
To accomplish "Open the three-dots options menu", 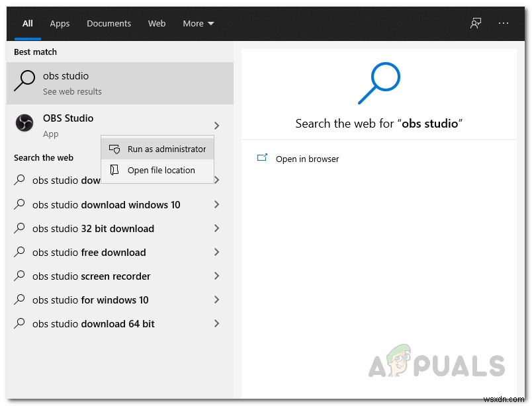I will (504, 23).
